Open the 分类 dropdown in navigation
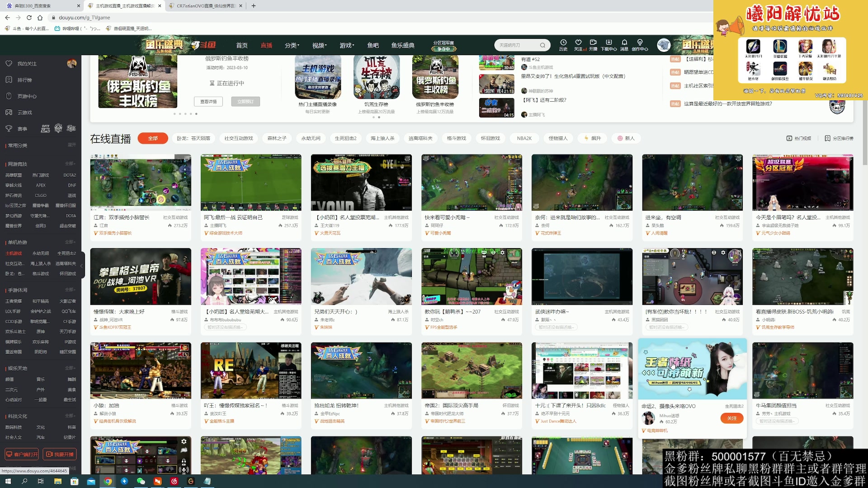 (x=292, y=45)
